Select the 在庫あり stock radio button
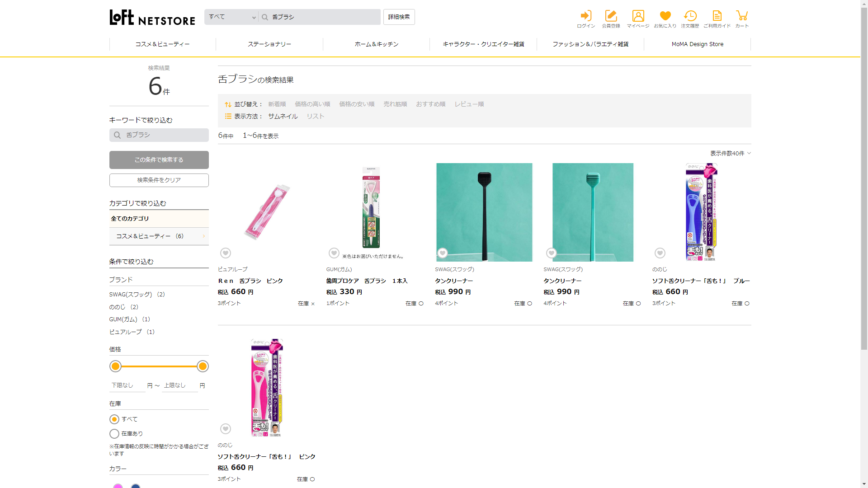This screenshot has height=488, width=868. tap(114, 434)
